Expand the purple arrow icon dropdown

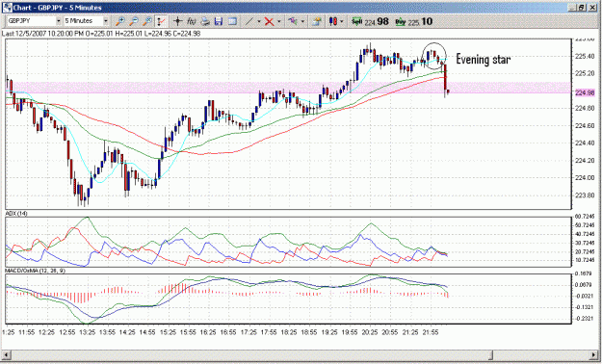click(x=302, y=22)
